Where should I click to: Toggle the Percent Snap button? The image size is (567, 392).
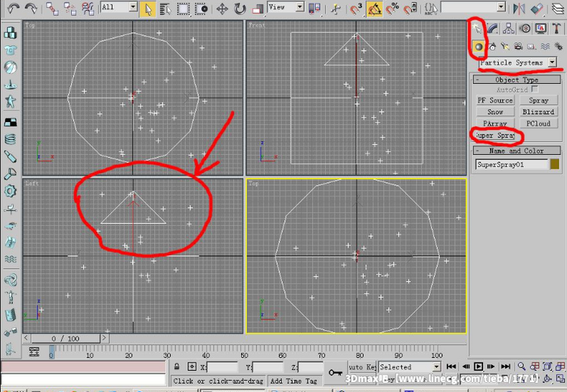[x=392, y=8]
